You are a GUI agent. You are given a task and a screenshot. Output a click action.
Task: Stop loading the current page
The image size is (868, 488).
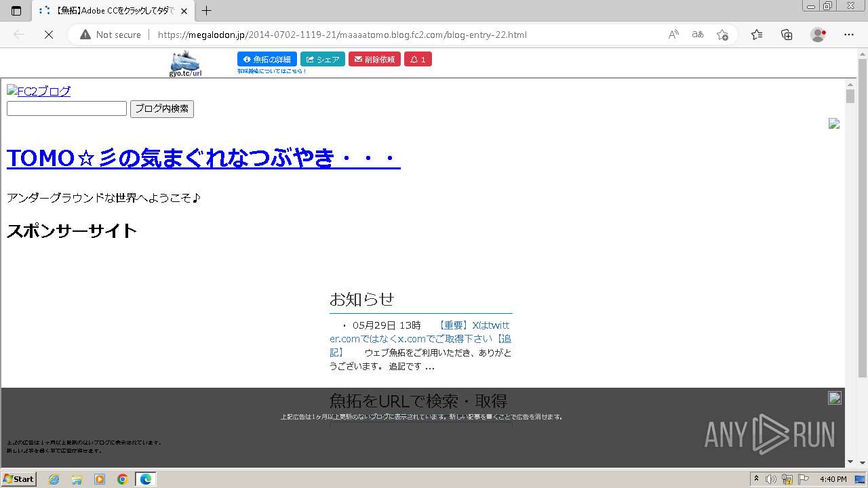48,35
